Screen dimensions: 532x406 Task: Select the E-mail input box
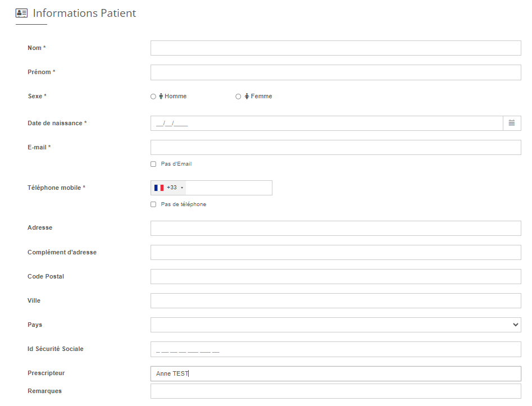click(x=336, y=148)
